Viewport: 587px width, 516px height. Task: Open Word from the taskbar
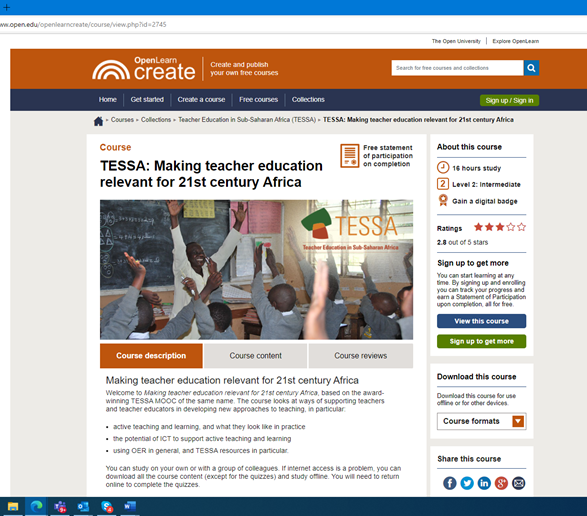[130, 507]
